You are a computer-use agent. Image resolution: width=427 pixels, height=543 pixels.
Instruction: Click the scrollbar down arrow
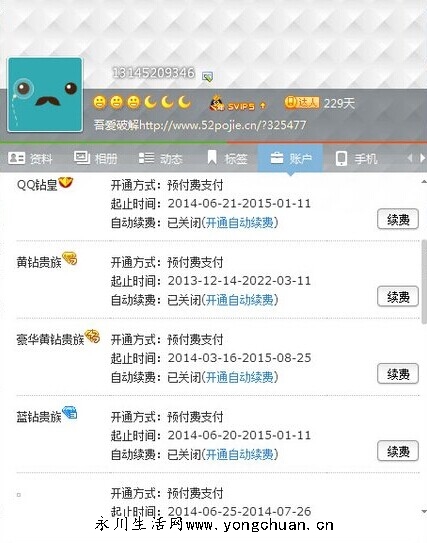click(424, 511)
